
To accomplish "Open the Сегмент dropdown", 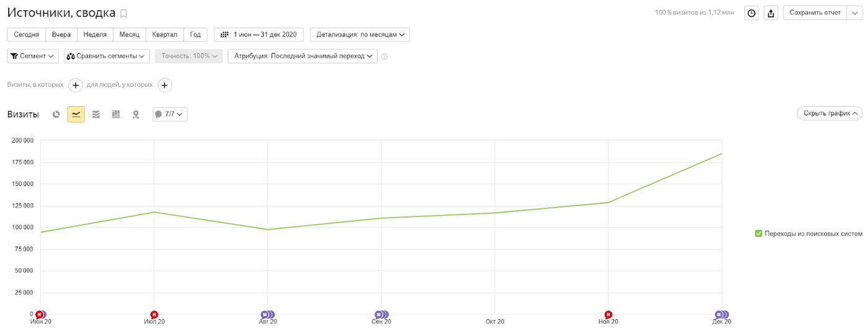I will tap(33, 56).
